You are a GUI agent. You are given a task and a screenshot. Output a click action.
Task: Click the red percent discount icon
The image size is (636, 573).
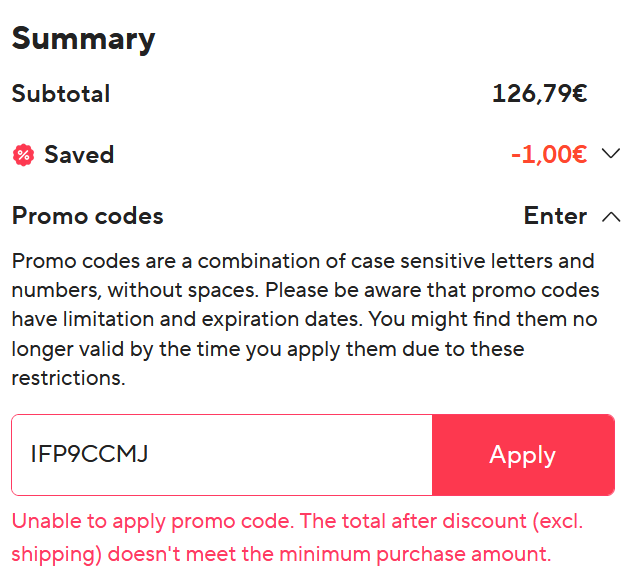[x=23, y=155]
